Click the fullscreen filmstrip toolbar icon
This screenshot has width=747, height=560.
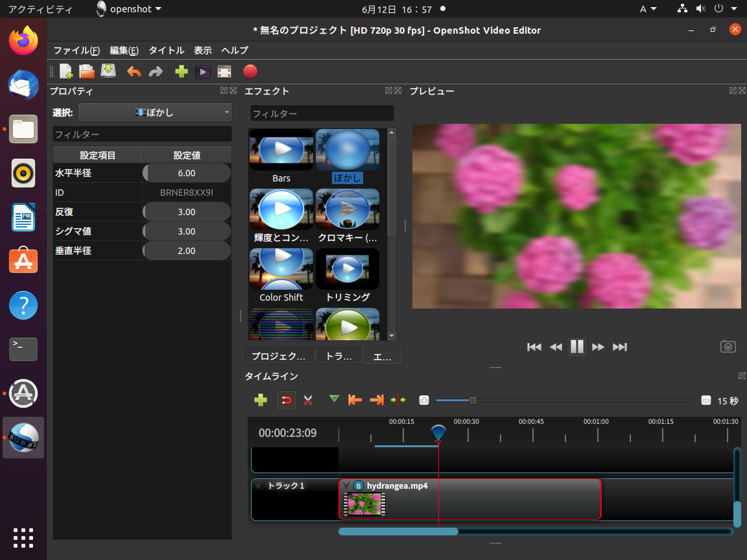click(x=224, y=72)
